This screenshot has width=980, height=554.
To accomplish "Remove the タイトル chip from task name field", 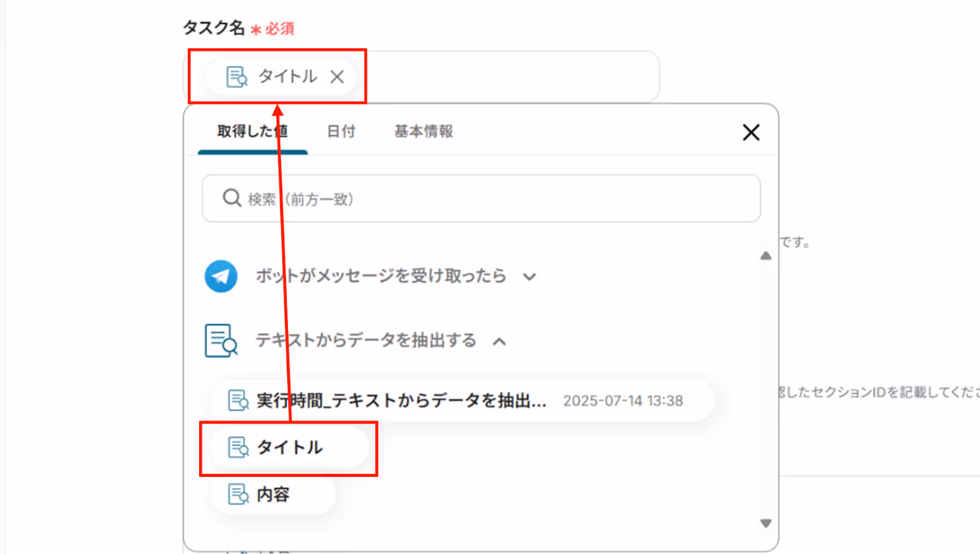I will pyautogui.click(x=337, y=77).
